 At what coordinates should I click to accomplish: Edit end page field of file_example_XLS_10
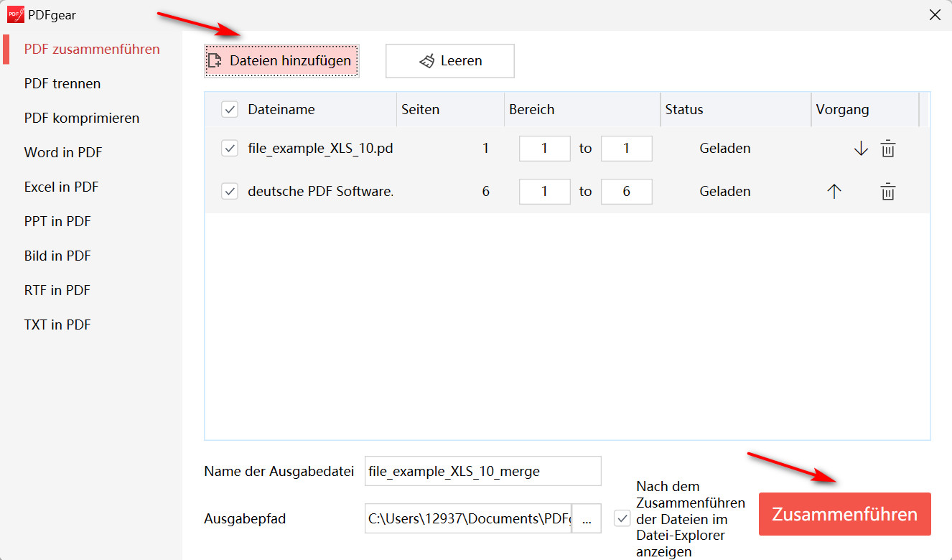[627, 149]
